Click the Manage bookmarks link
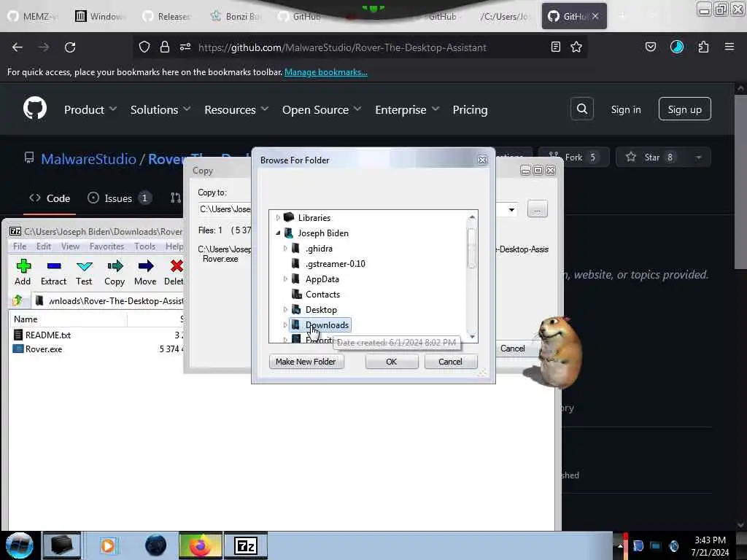The image size is (747, 560). coord(326,72)
